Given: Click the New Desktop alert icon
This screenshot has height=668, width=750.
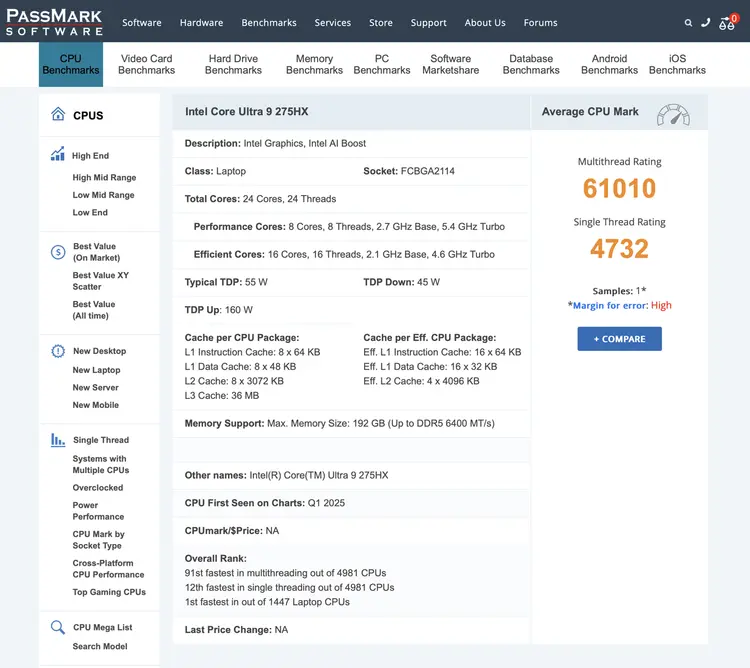Looking at the screenshot, I should (58, 351).
